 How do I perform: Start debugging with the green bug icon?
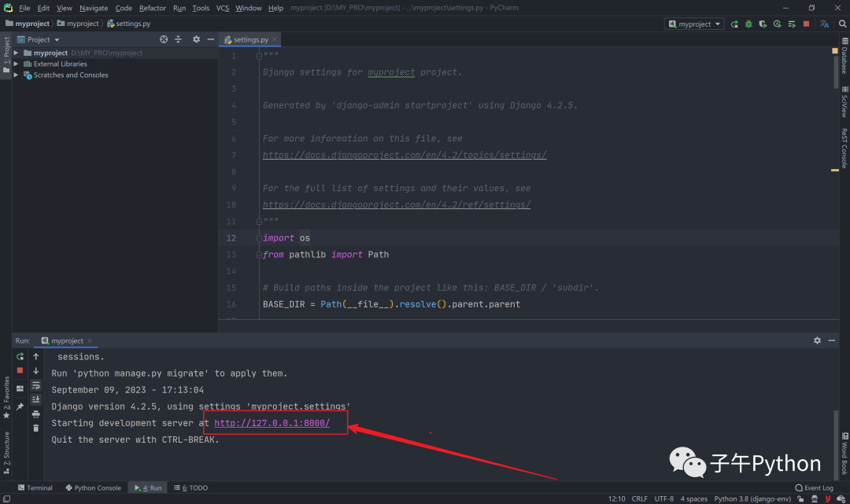point(748,24)
